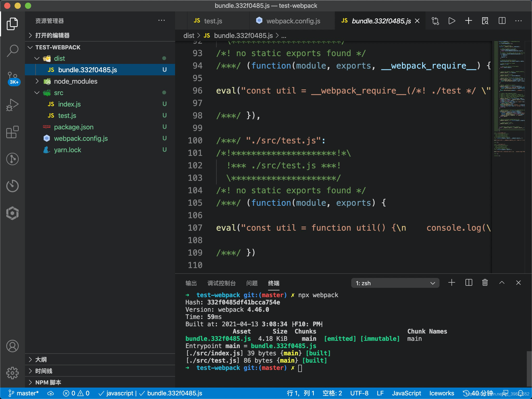Collapse the TEST-WEBPACK root folder

(x=100, y=47)
